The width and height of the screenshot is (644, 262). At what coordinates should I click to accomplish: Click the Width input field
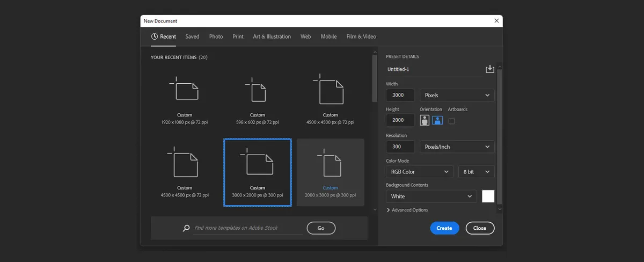coord(400,95)
